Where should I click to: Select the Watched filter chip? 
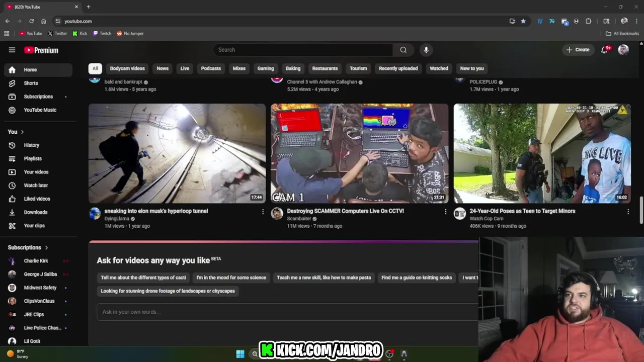(439, 68)
